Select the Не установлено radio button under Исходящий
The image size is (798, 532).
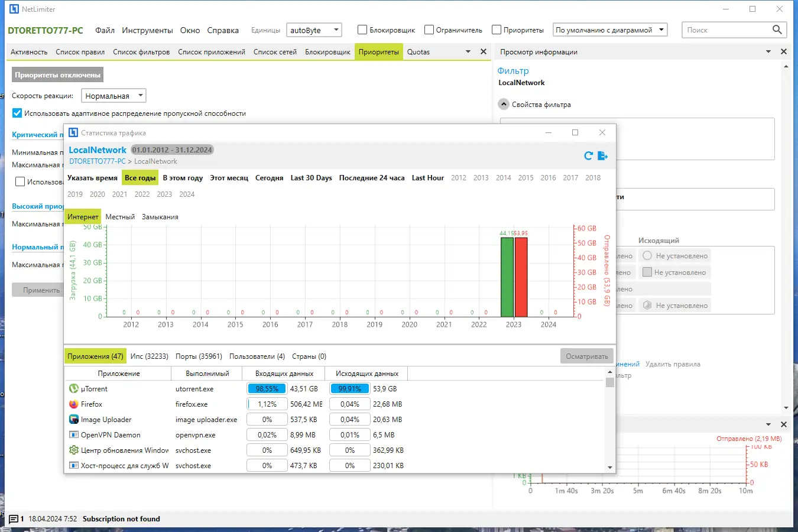click(x=647, y=256)
